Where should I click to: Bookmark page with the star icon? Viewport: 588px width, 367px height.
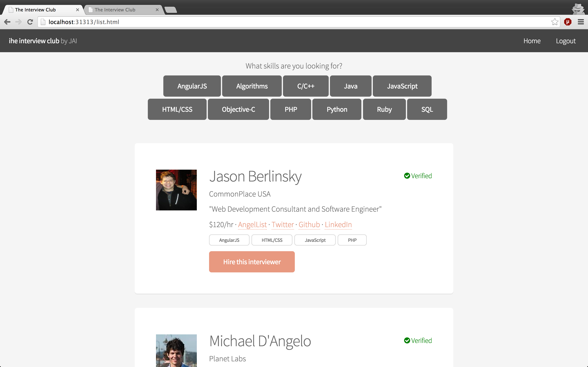click(x=555, y=22)
